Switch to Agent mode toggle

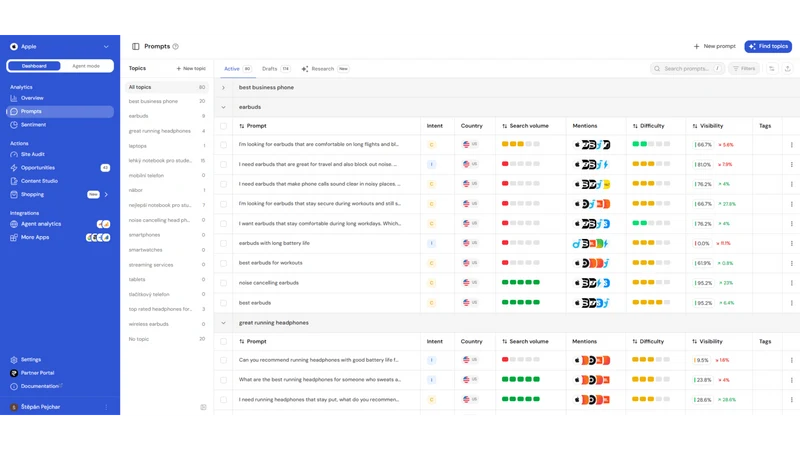pyautogui.click(x=86, y=66)
